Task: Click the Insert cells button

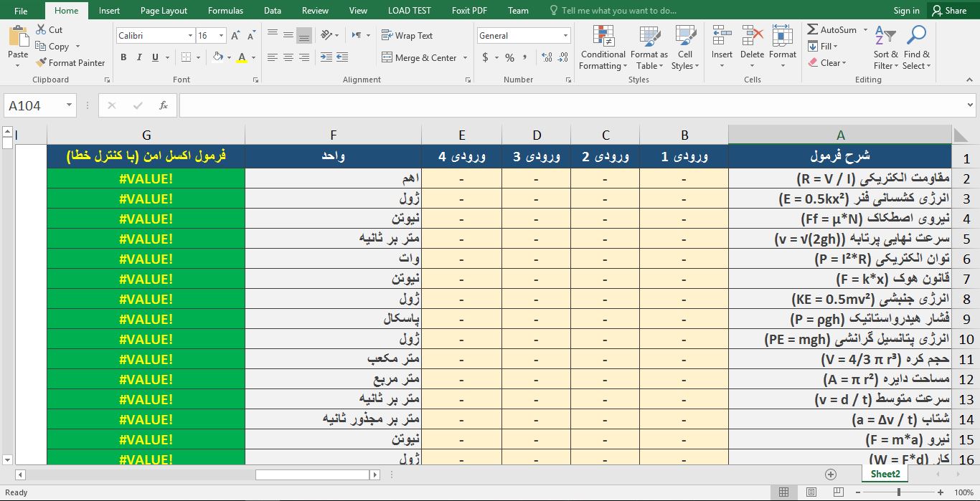Action: pyautogui.click(x=722, y=47)
